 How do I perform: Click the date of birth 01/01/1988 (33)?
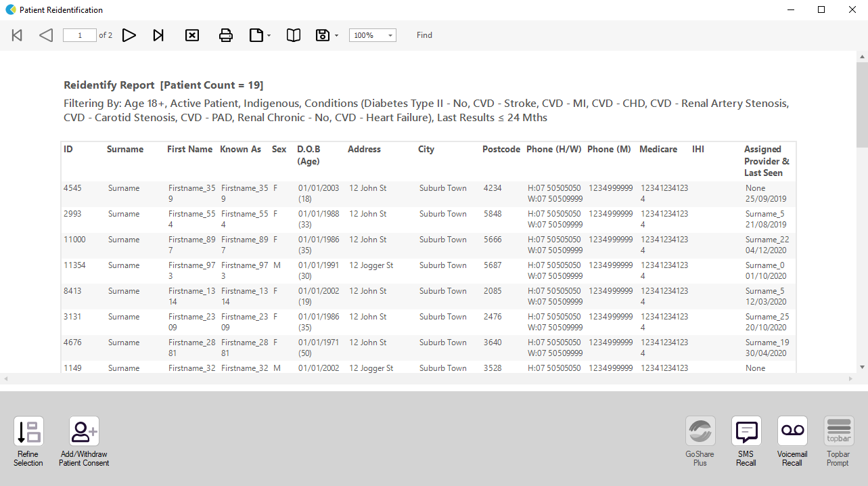[319, 219]
